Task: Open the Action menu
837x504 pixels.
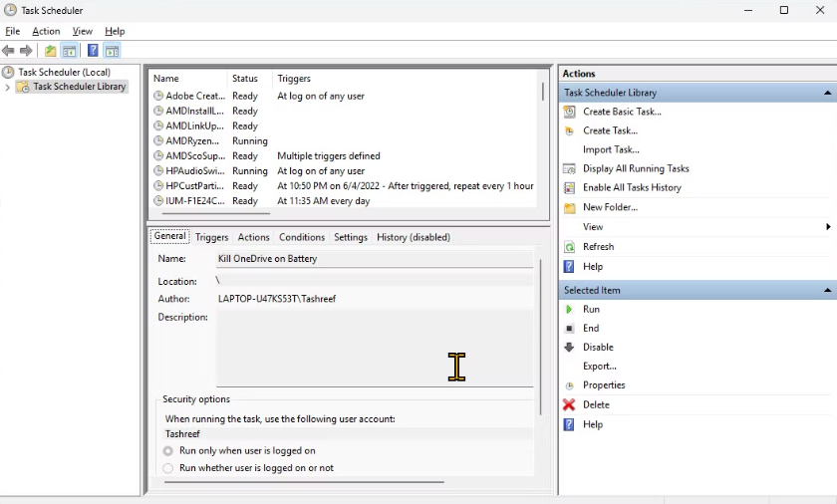Action: pyautogui.click(x=46, y=31)
